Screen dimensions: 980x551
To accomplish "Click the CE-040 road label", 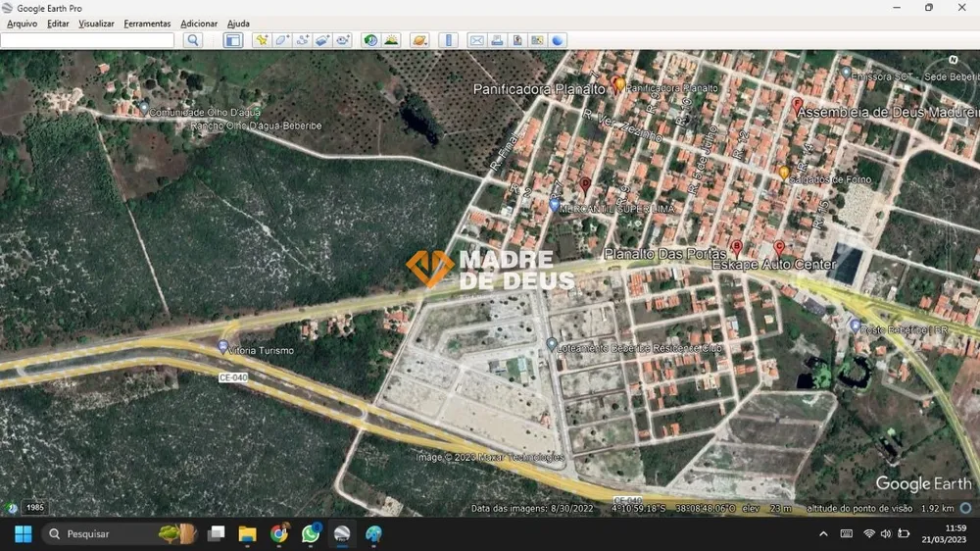I will pyautogui.click(x=233, y=377).
